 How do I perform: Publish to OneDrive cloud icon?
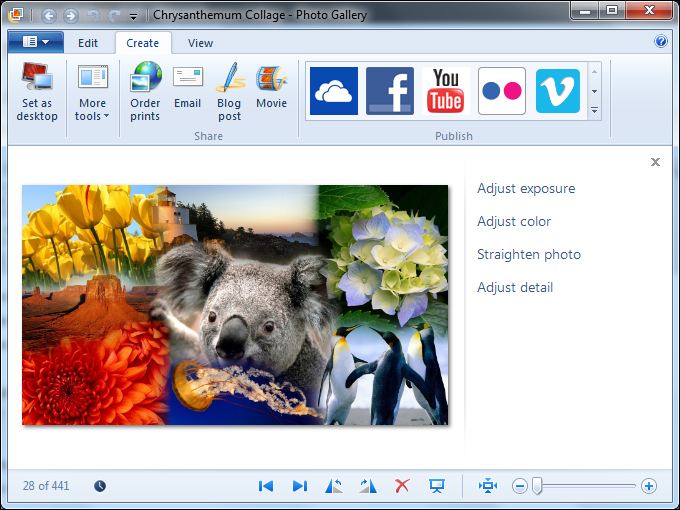[x=334, y=91]
